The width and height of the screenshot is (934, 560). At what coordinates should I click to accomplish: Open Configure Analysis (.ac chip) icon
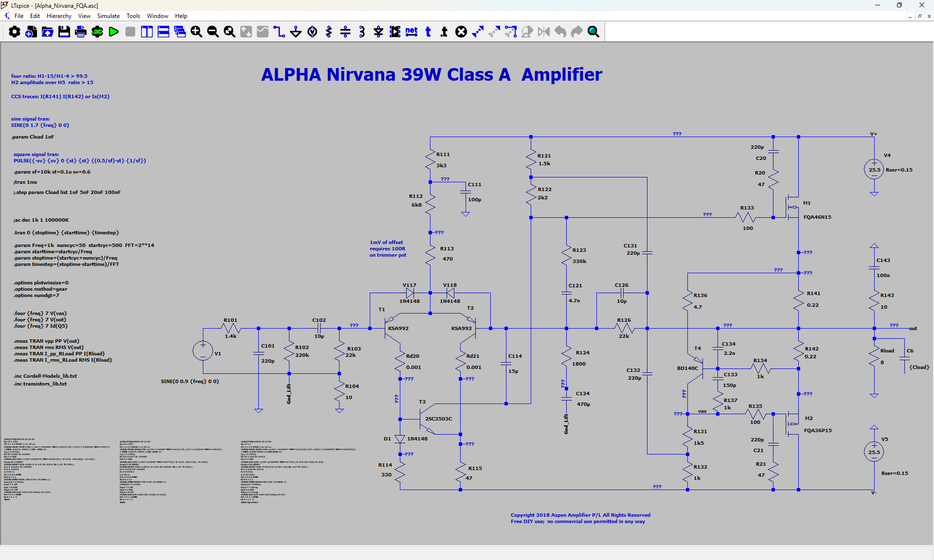pyautogui.click(x=97, y=32)
